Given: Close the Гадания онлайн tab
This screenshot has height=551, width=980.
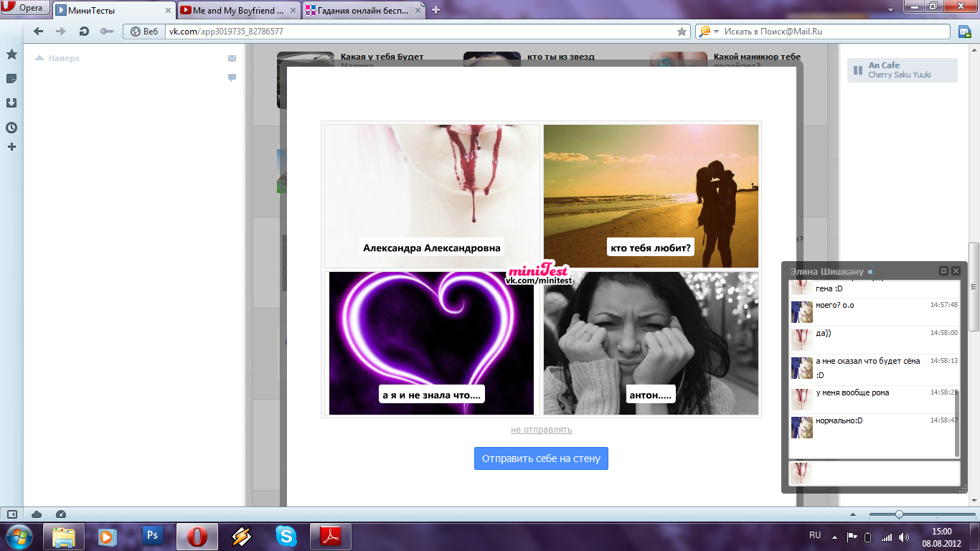Looking at the screenshot, I should (x=418, y=11).
